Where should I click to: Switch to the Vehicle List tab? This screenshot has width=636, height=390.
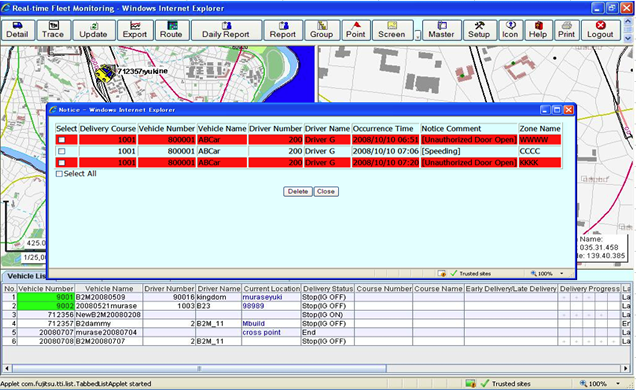(x=26, y=276)
